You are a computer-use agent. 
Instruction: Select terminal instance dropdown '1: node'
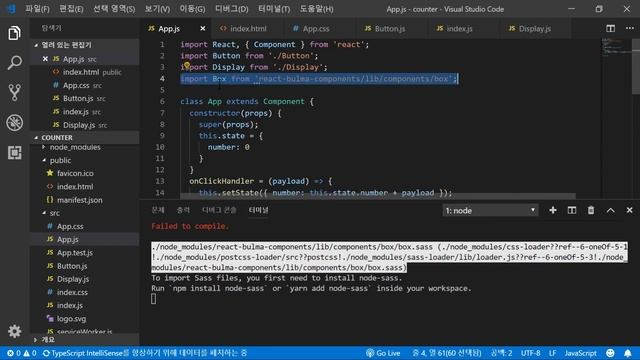[x=490, y=210]
